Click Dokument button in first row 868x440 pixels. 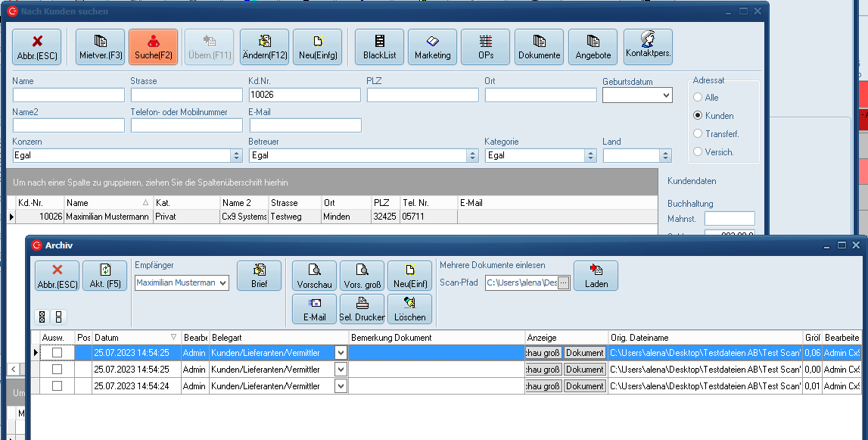[585, 353]
